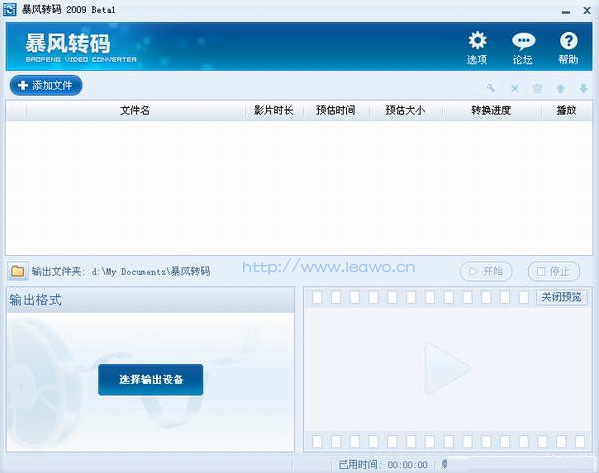
Task: Open the output folder browse icon
Action: (x=18, y=271)
